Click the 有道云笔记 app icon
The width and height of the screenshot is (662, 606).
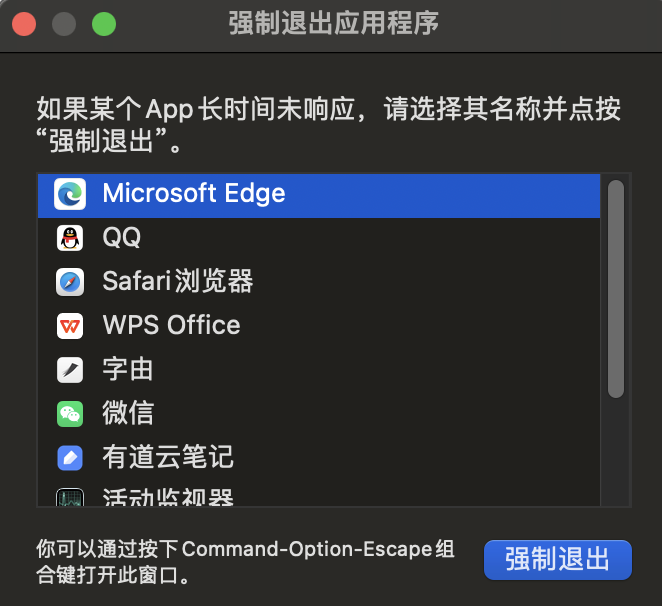pyautogui.click(x=70, y=458)
